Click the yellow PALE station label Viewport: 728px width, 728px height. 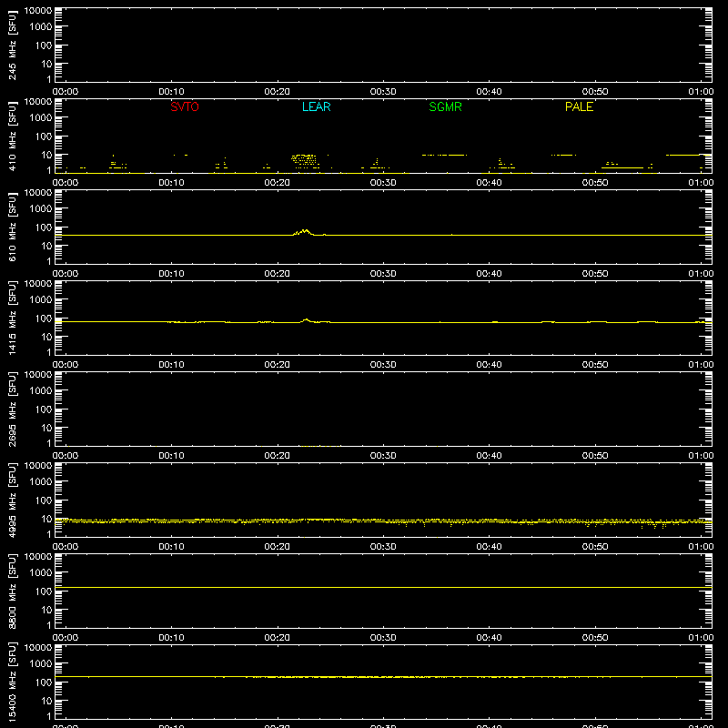(579, 106)
